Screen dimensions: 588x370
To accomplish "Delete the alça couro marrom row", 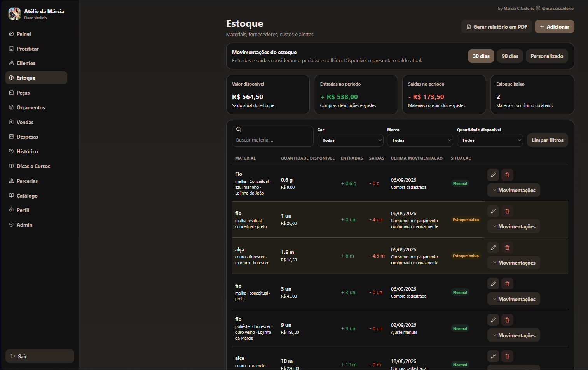I will click(507, 247).
